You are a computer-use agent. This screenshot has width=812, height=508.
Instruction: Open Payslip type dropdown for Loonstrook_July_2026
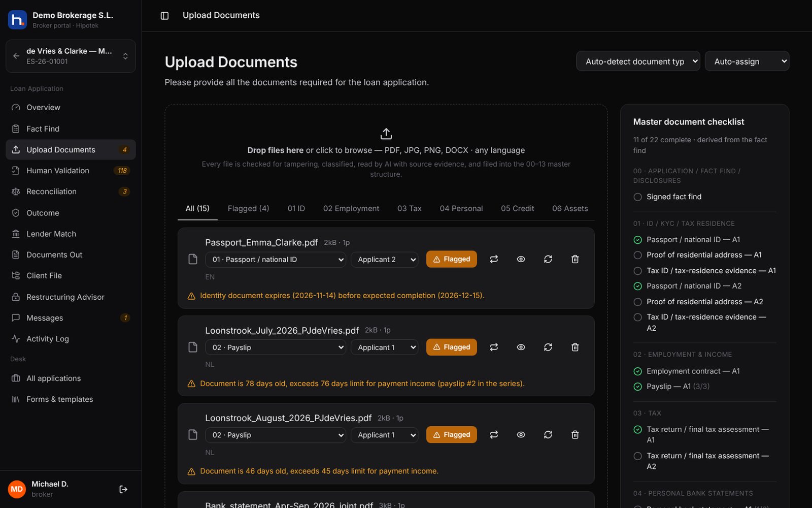point(276,347)
